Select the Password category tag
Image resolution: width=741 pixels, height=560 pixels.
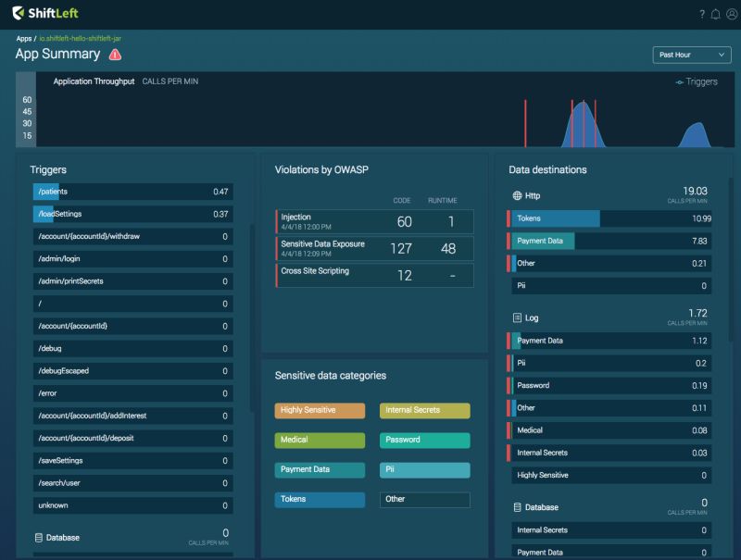click(x=425, y=440)
